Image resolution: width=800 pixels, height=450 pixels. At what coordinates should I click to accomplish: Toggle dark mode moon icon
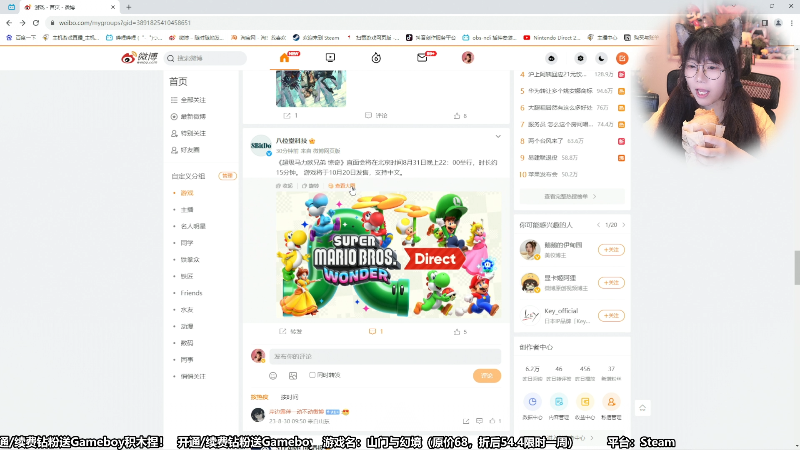click(x=602, y=58)
